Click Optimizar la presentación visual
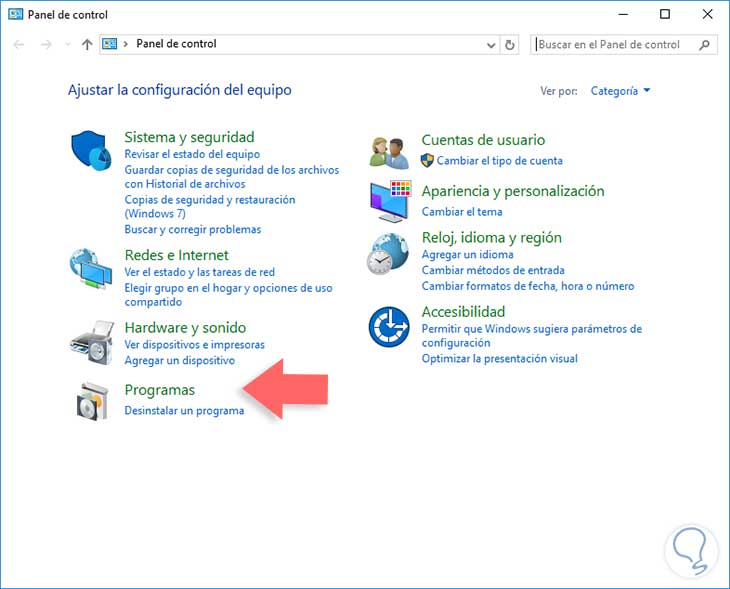The image size is (730, 589). (x=500, y=359)
